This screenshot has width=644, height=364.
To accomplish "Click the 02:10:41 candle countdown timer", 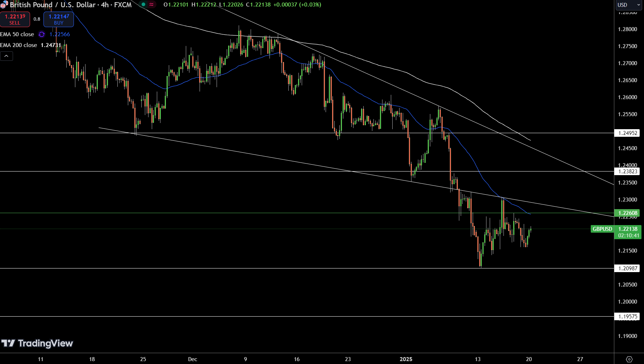I will [629, 236].
